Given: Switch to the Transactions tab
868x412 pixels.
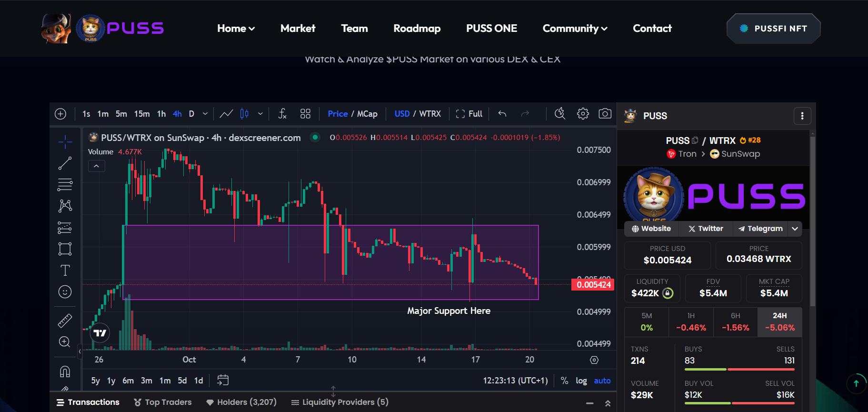Looking at the screenshot, I should (x=88, y=402).
